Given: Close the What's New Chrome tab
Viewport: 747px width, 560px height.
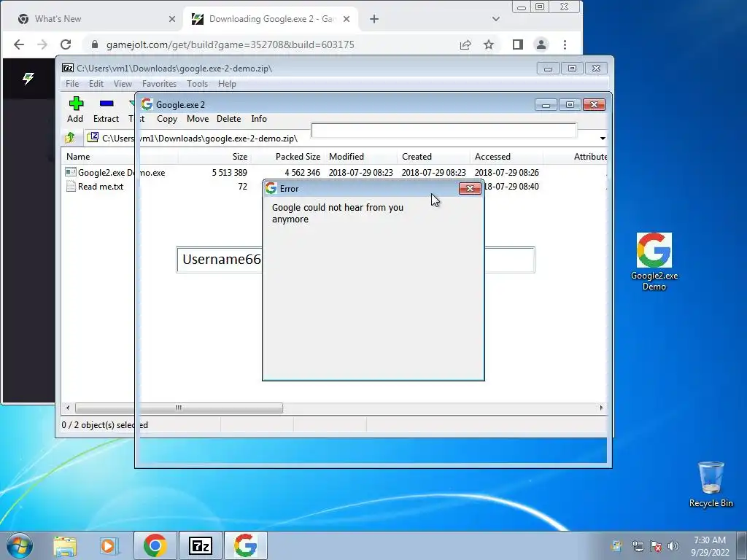Looking at the screenshot, I should coord(172,19).
